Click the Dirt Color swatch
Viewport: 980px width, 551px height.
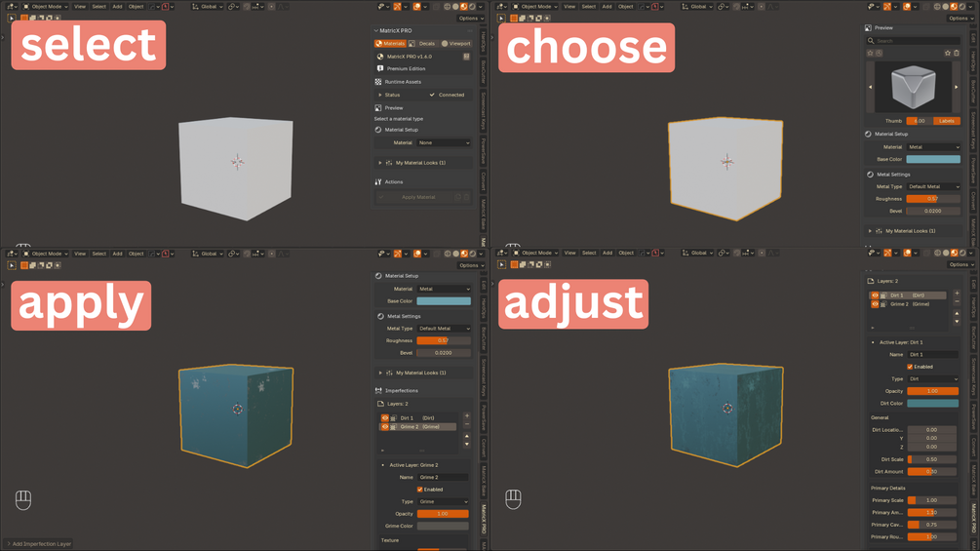[x=932, y=404]
